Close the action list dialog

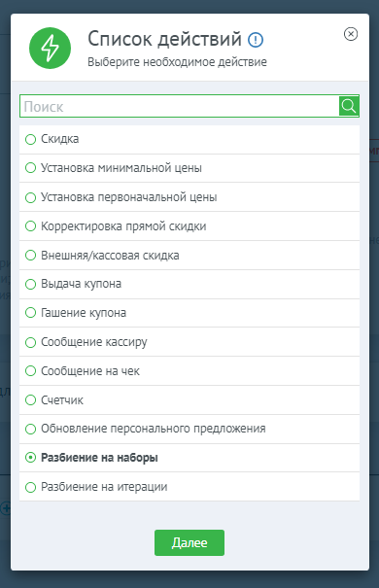351,34
